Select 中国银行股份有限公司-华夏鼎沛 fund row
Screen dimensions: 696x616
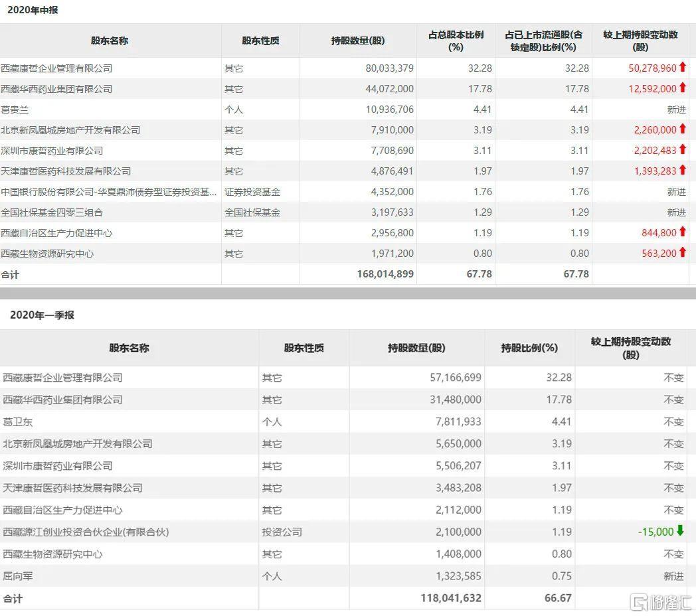tap(109, 192)
